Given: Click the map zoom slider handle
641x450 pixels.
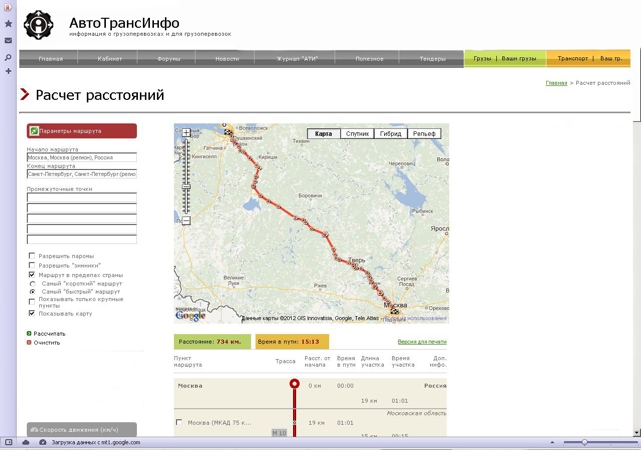Looking at the screenshot, I should point(186,186).
